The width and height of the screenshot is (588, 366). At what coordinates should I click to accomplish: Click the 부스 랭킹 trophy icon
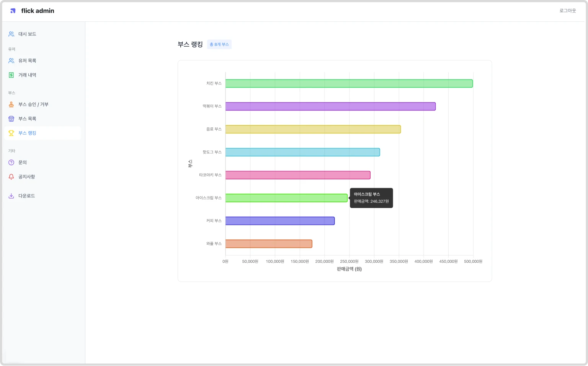pyautogui.click(x=11, y=133)
